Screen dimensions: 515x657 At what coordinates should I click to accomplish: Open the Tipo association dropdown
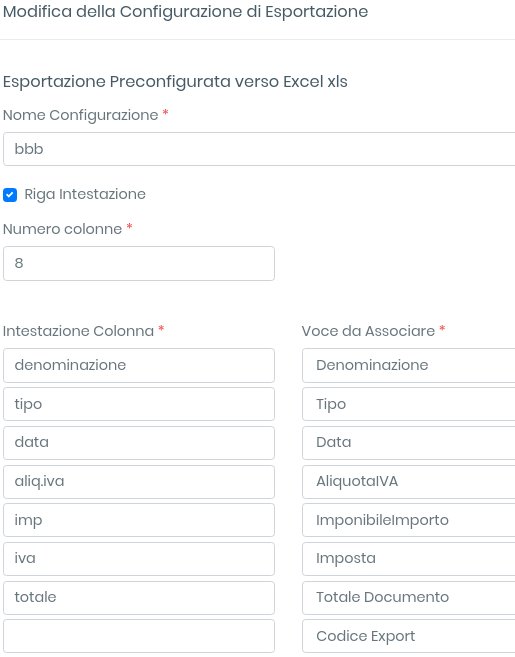(409, 404)
